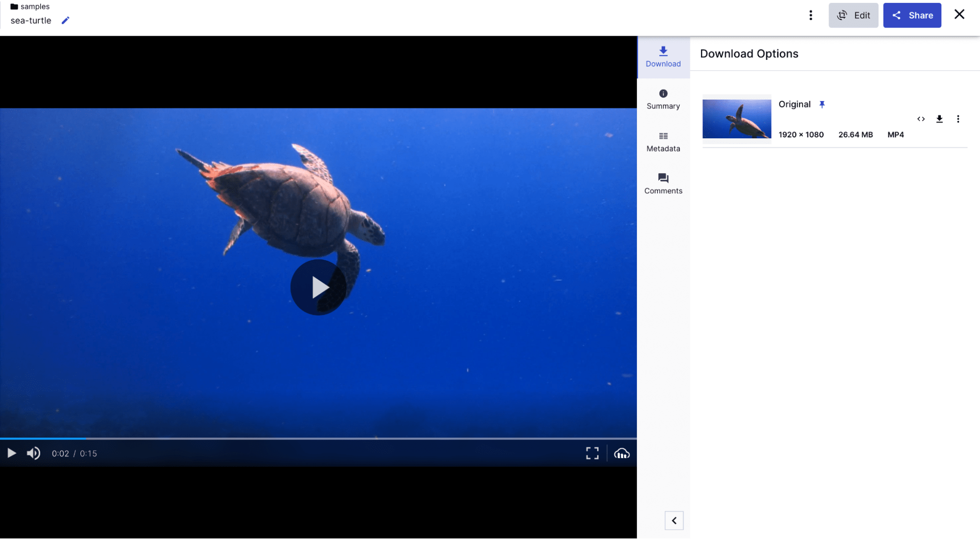Click the pin icon beside Original
Viewport: 980px width, 539px height.
tap(822, 104)
